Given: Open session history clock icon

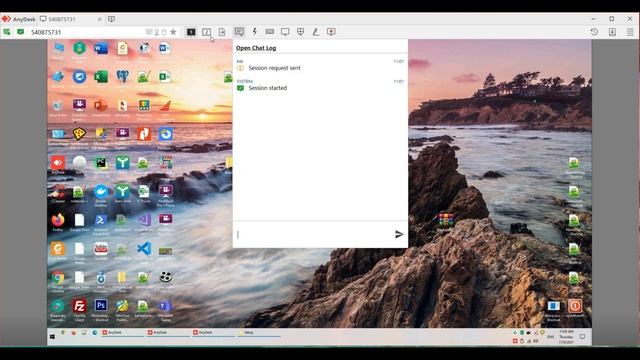Looking at the screenshot, I should (594, 32).
